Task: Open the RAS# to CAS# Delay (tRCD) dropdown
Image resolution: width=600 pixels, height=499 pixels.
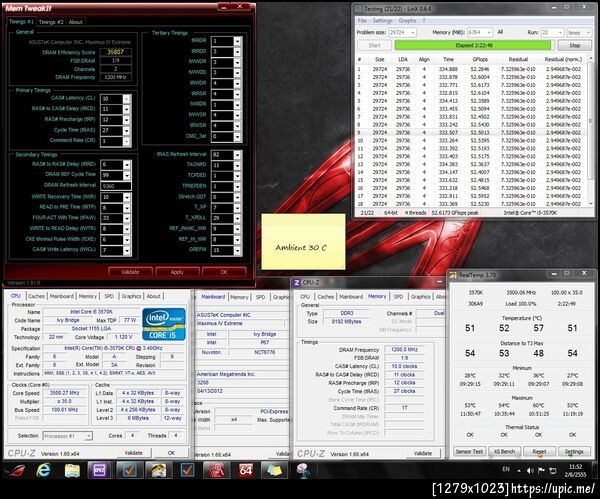Action: (x=126, y=109)
